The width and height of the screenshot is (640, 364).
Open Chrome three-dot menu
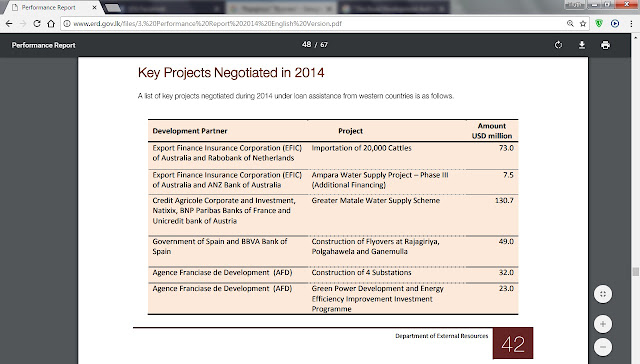pyautogui.click(x=631, y=24)
